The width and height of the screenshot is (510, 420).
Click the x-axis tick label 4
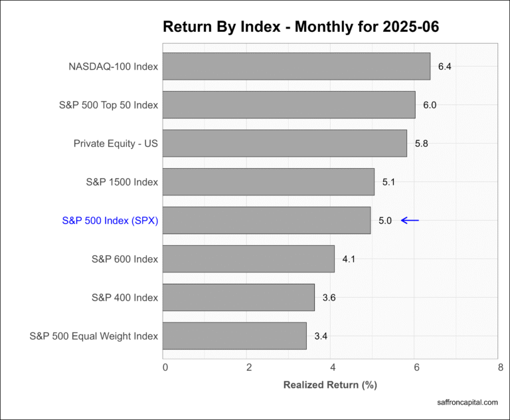333,367
